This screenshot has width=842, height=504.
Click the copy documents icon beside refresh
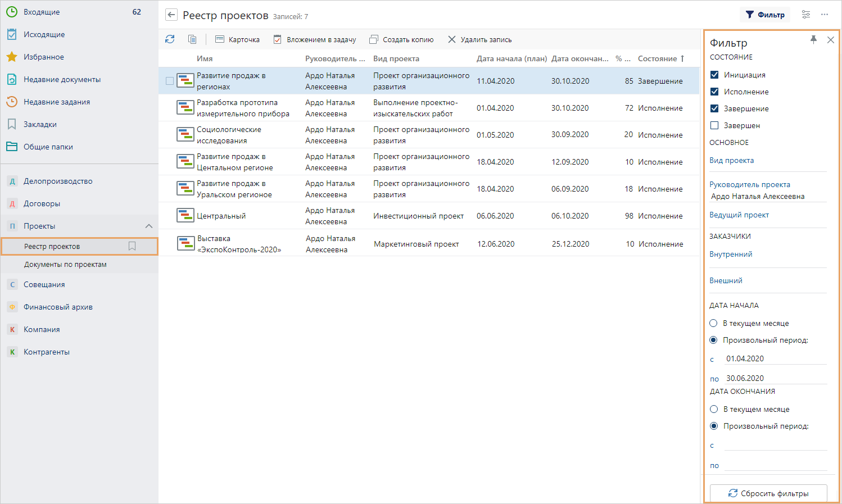pos(192,39)
